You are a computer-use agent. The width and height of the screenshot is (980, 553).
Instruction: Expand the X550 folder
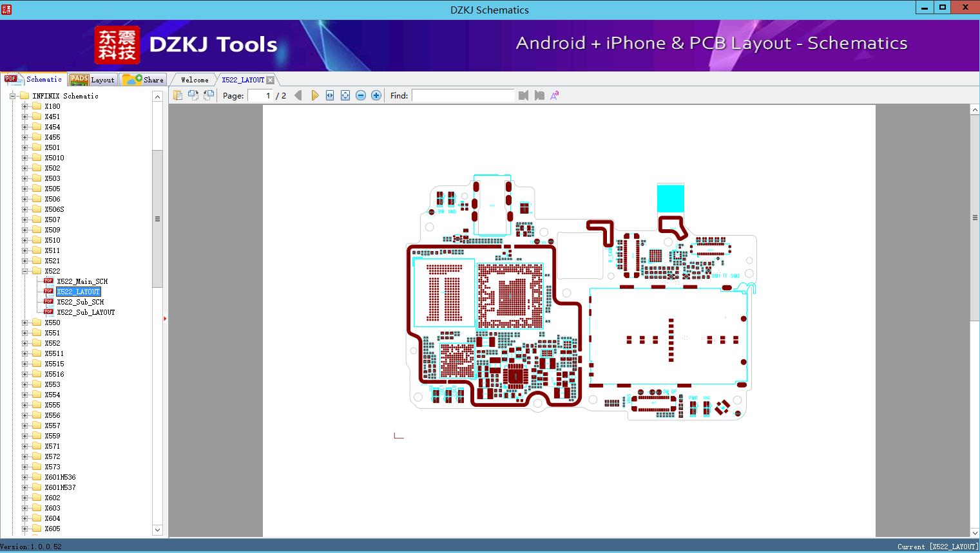(x=25, y=323)
